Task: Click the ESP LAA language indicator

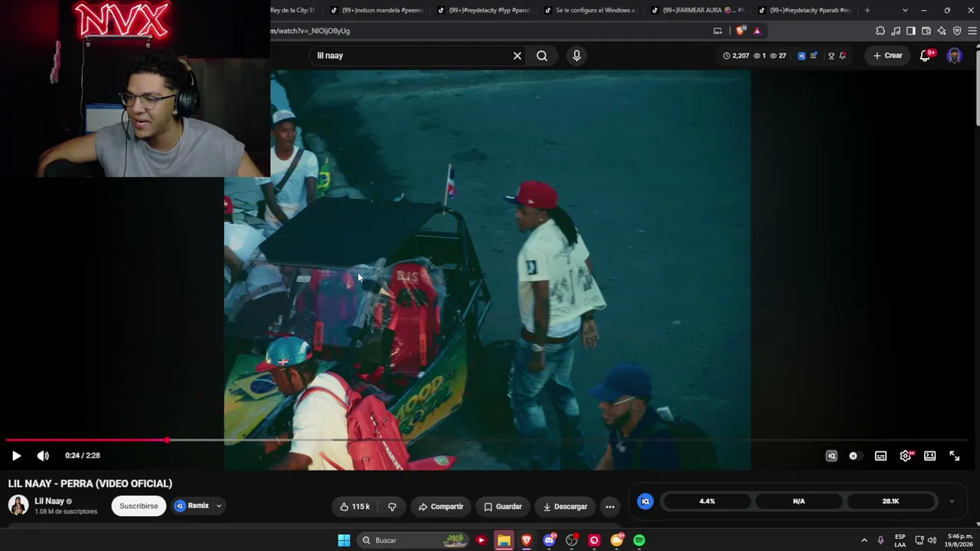Action: pyautogui.click(x=900, y=540)
